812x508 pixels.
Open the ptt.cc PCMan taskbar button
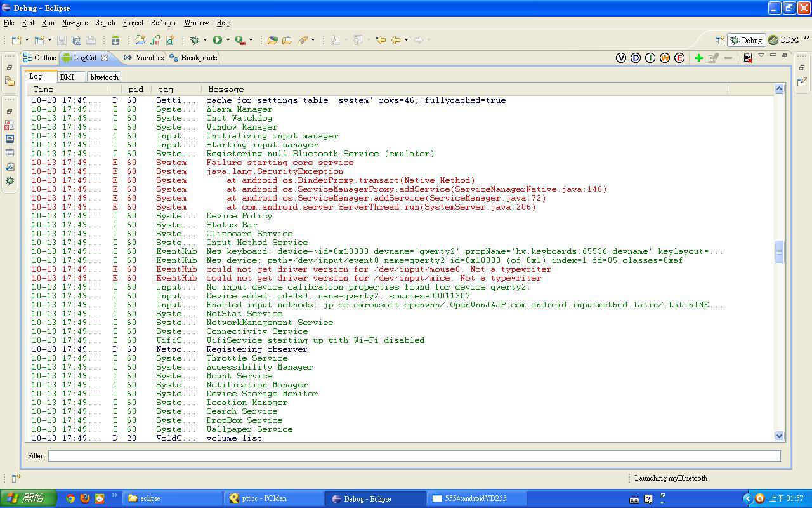pyautogui.click(x=274, y=498)
